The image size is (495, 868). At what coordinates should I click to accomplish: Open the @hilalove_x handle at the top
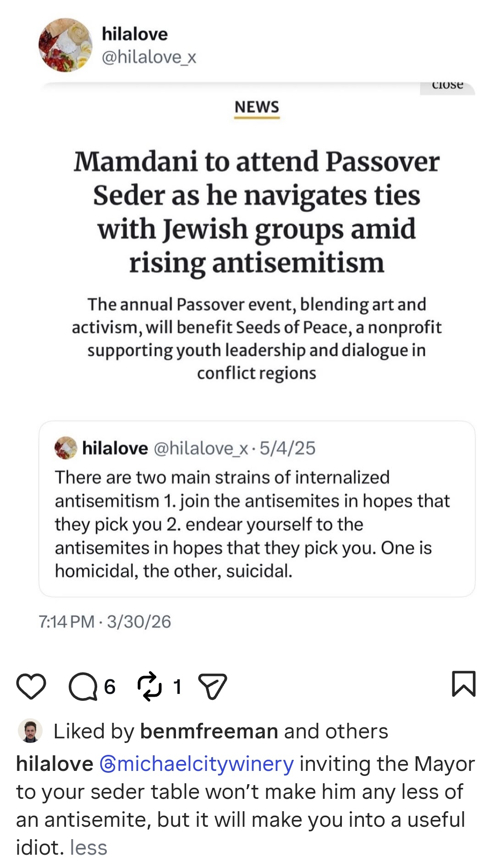[x=149, y=57]
